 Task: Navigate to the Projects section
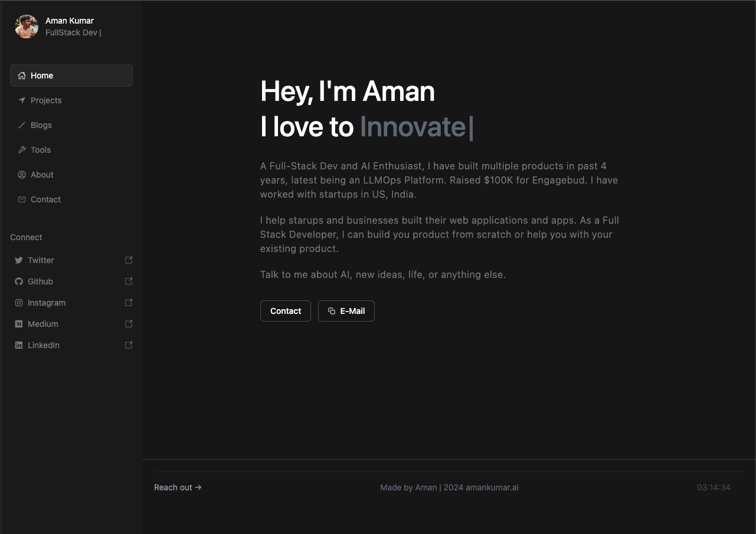(x=45, y=100)
